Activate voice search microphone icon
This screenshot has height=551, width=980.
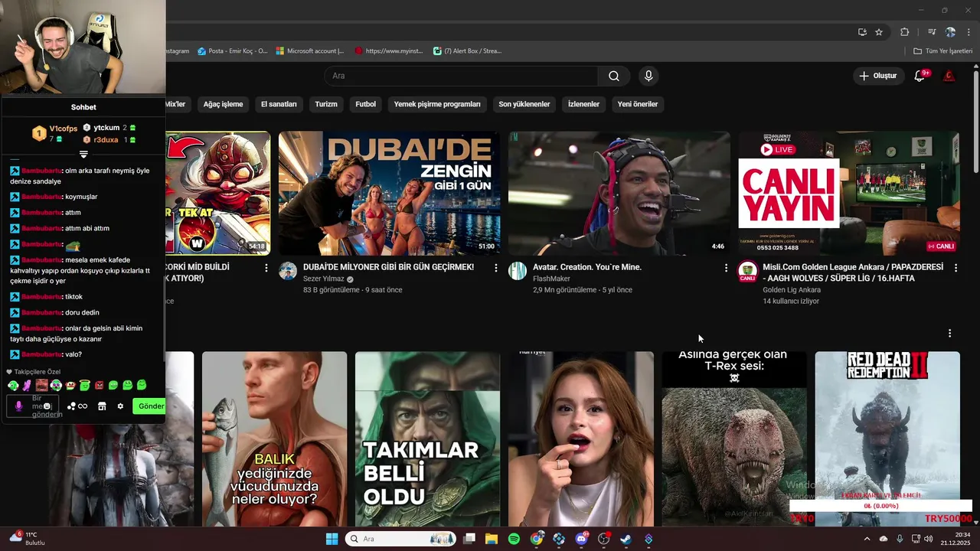pyautogui.click(x=648, y=76)
